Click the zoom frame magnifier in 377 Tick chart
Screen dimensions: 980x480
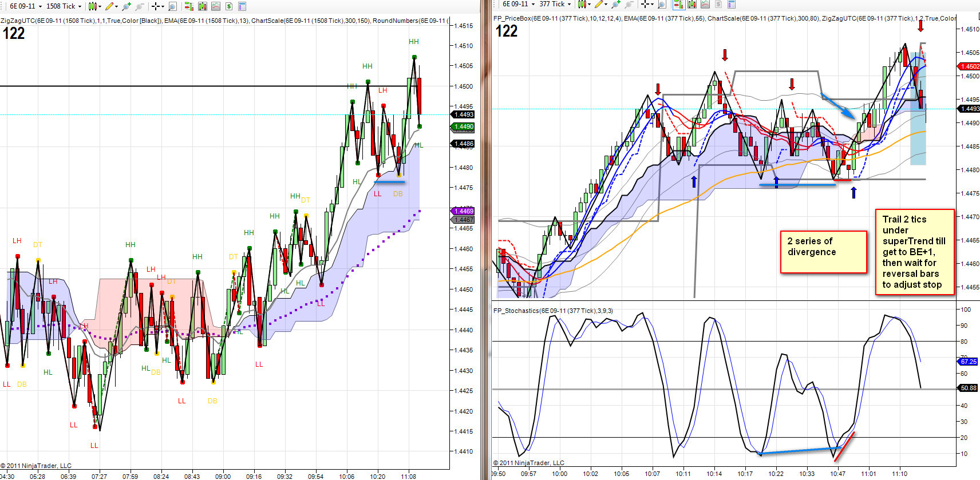[662, 4]
